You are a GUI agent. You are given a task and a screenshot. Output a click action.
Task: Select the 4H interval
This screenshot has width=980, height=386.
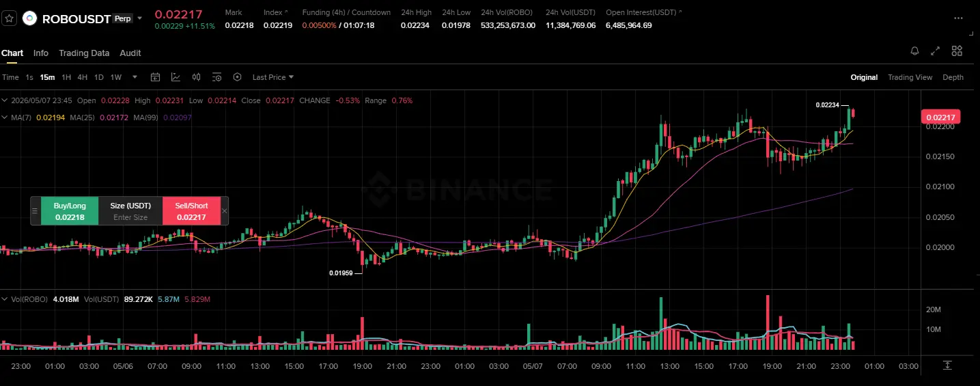coord(83,77)
